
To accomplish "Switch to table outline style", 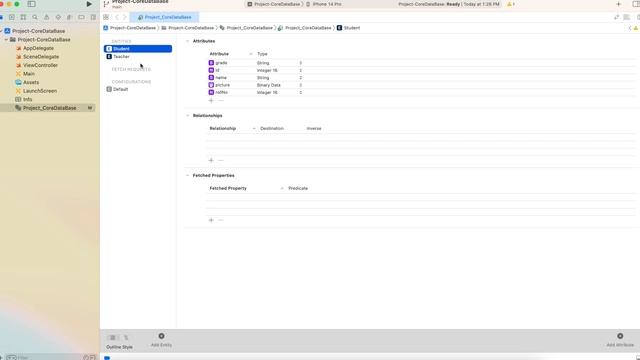I will (x=113, y=338).
